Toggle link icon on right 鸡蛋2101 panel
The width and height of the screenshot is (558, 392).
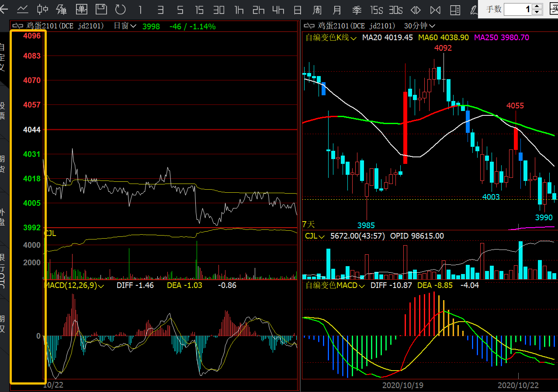point(309,26)
